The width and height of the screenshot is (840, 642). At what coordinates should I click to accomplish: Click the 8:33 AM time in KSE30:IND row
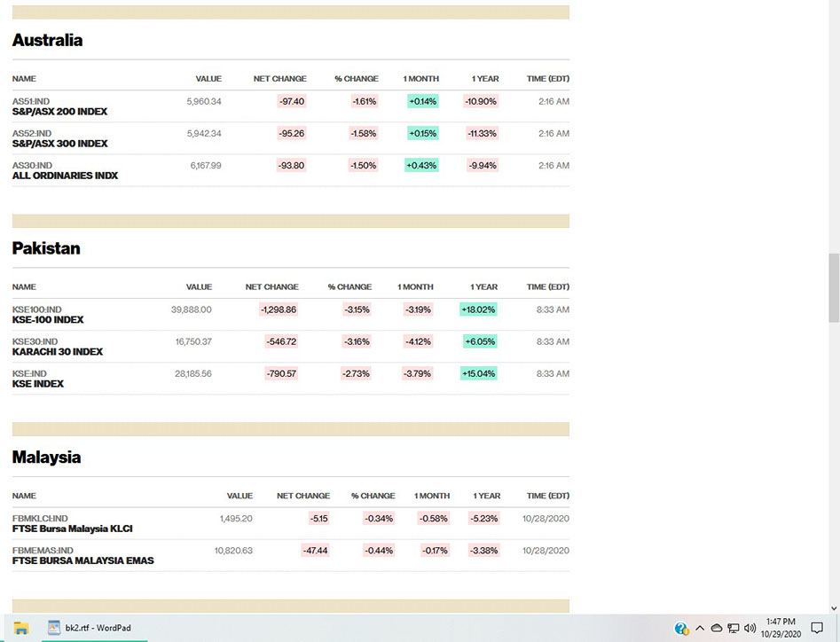553,341
